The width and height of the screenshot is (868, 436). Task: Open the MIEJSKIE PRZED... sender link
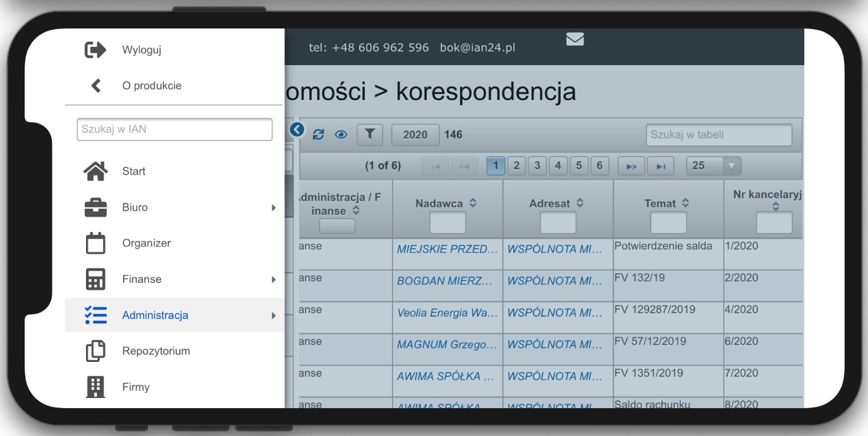447,249
